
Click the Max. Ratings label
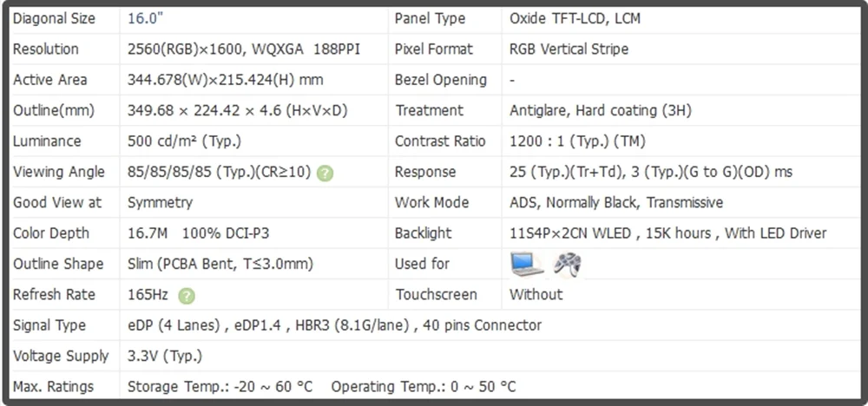[54, 387]
